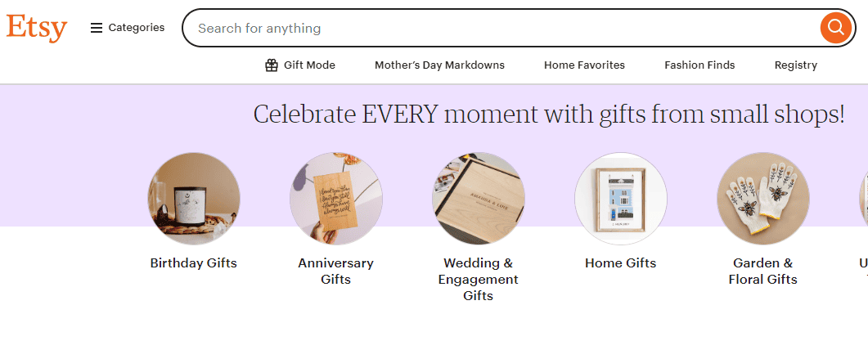Expand the Categories menu
Image resolution: width=868 pixels, height=359 pixels.
[136, 28]
